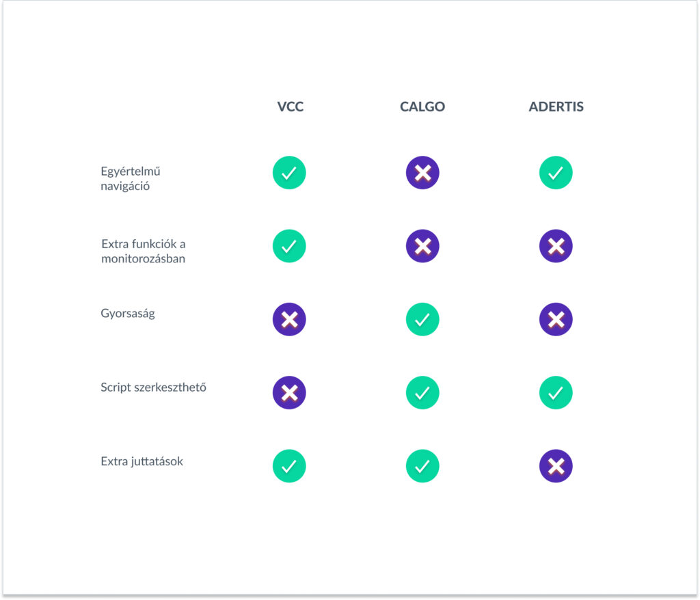Click VCC checkmark for Extra juttatások

point(289,466)
